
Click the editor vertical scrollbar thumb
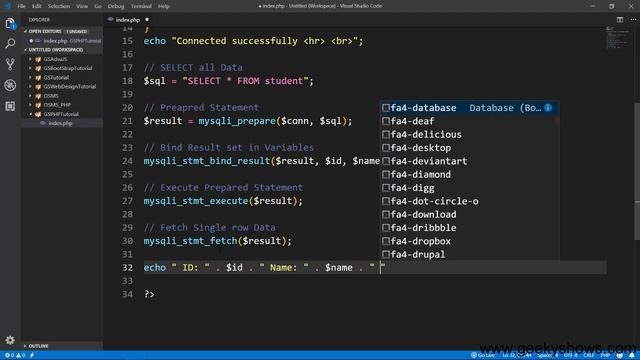point(637,171)
